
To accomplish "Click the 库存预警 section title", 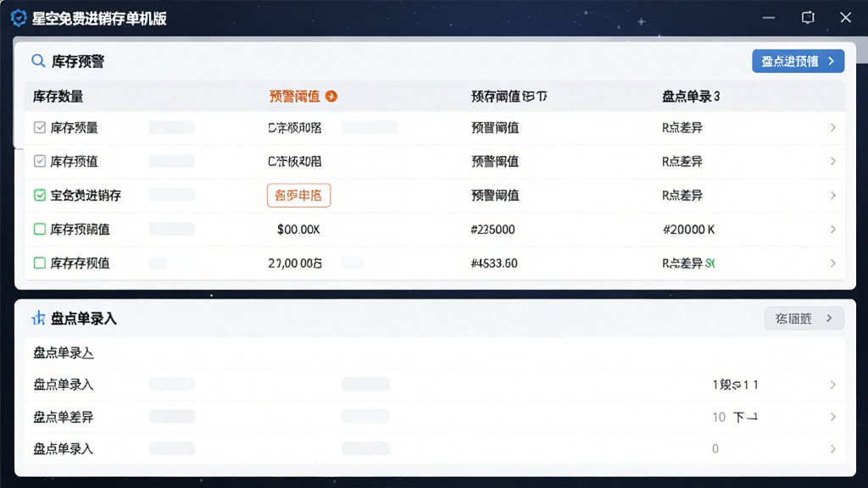I will coord(78,61).
